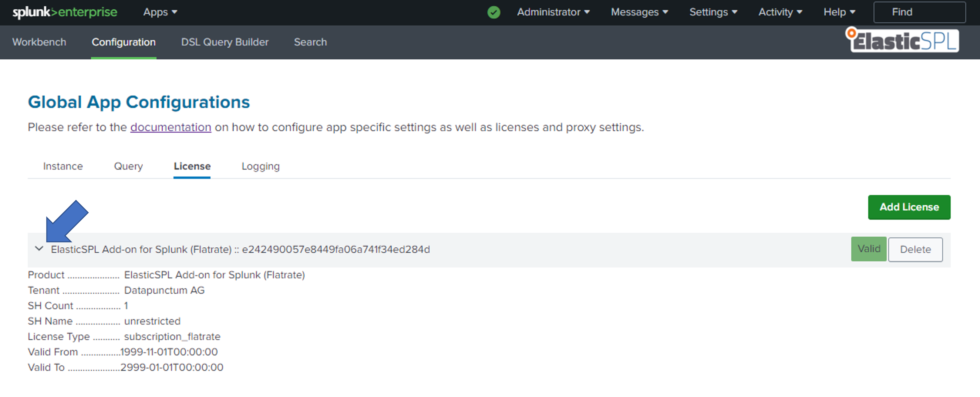Viewport: 980px width, 397px height.
Task: Go to the Workbench nav item
Action: point(39,42)
